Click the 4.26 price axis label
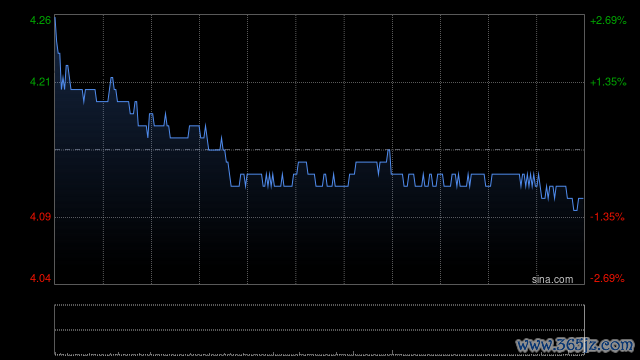This screenshot has height=360, width=640. (x=40, y=20)
